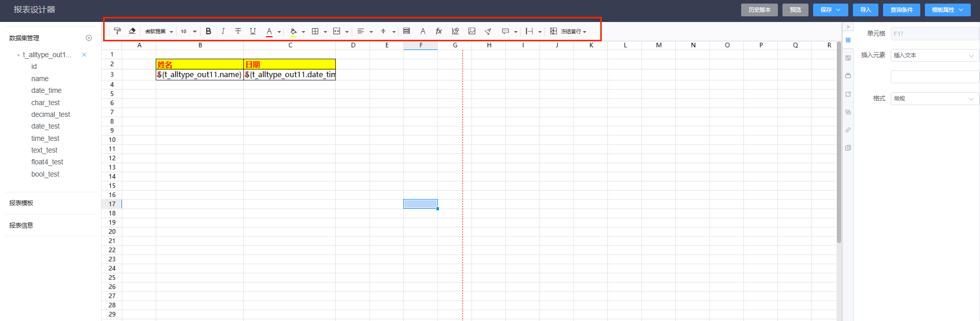Switch to the blue grid cell-properties tab

(x=848, y=40)
